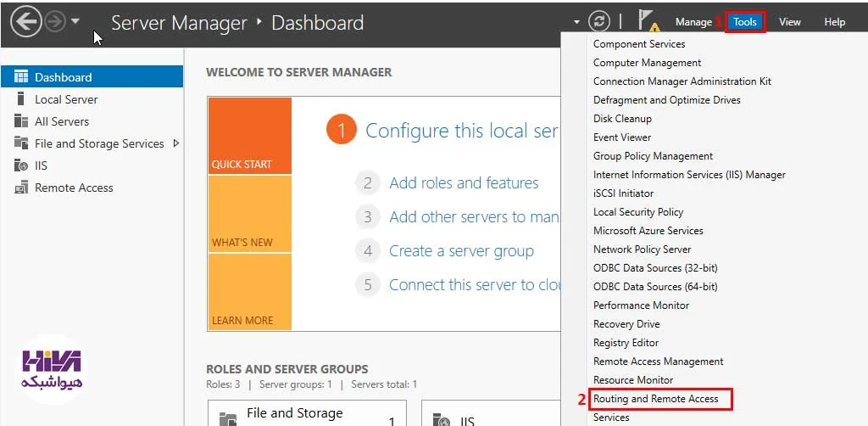Click the Add roles and features link
The width and height of the screenshot is (868, 426).
[464, 182]
